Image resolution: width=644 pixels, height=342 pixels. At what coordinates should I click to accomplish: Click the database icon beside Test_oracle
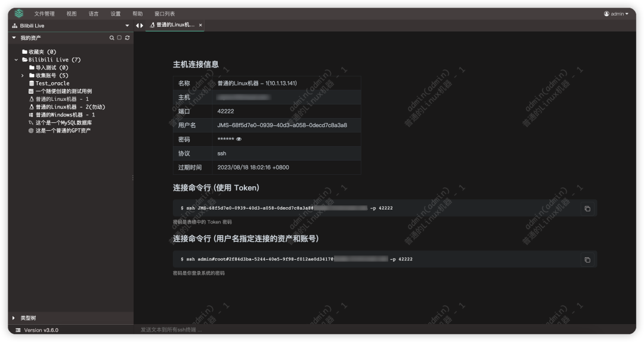point(31,83)
